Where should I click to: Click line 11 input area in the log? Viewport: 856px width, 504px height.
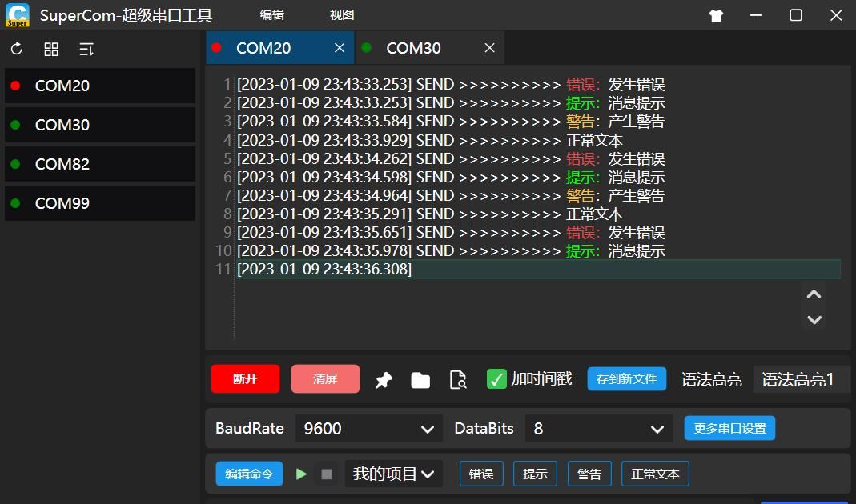(537, 269)
